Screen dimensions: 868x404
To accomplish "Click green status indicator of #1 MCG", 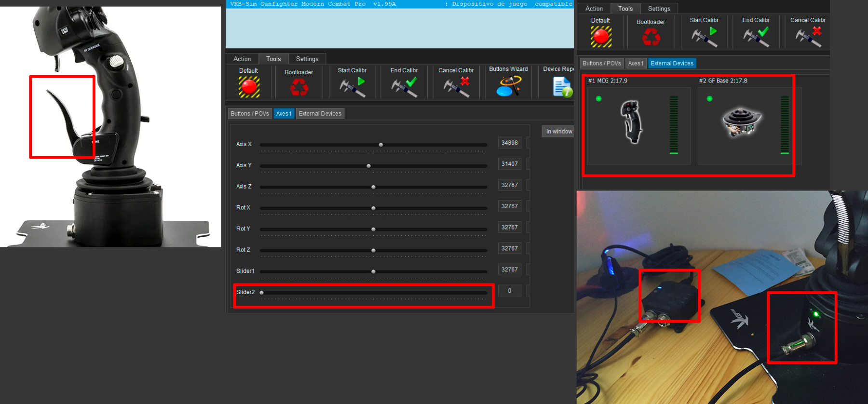I will [x=598, y=99].
